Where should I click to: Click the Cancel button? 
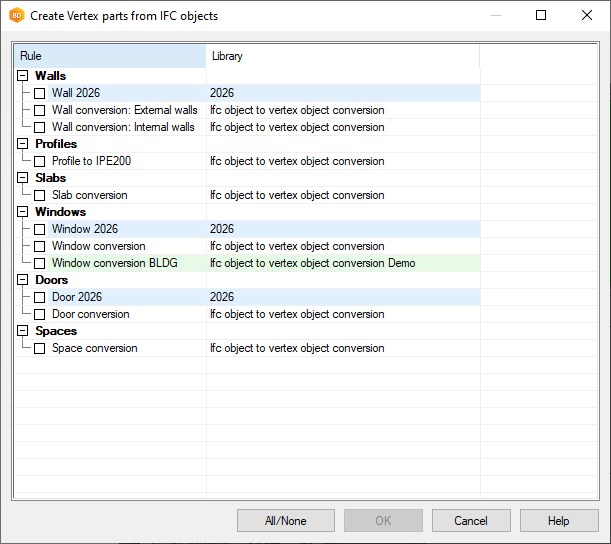click(471, 521)
